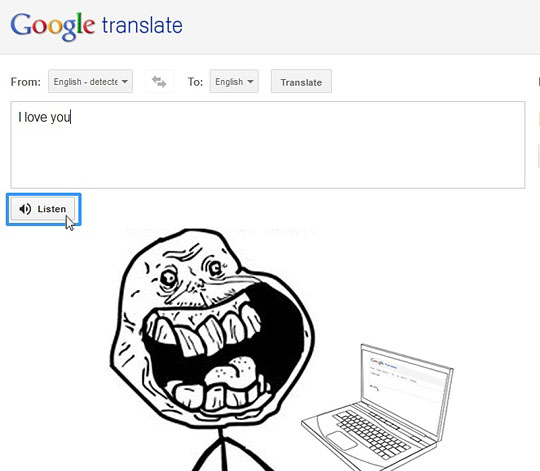Click the Listen button
540x471 pixels.
coord(43,209)
